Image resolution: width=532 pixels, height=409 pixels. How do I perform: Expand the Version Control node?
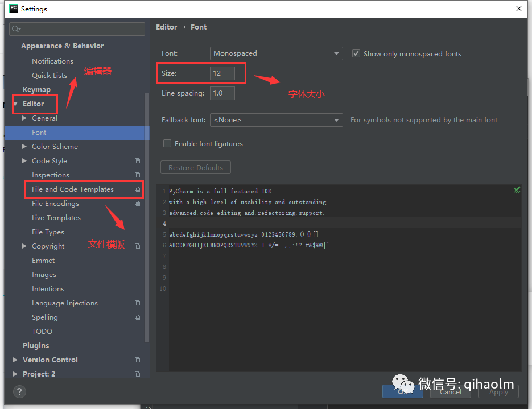click(x=15, y=360)
